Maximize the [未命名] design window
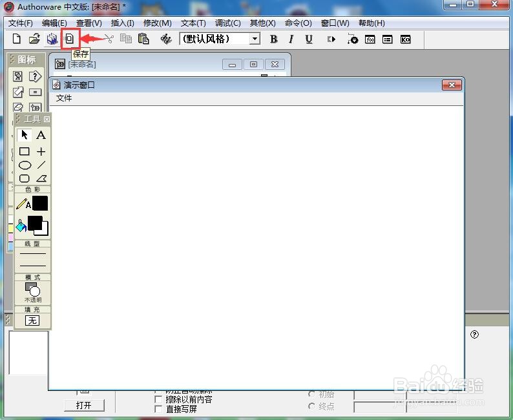Screen dimensions: 513x420 click(253, 65)
